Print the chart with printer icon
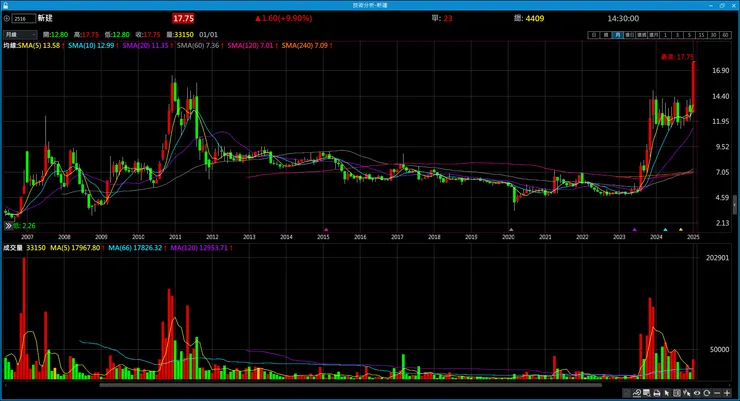This screenshot has height=401, width=740. 656,393
